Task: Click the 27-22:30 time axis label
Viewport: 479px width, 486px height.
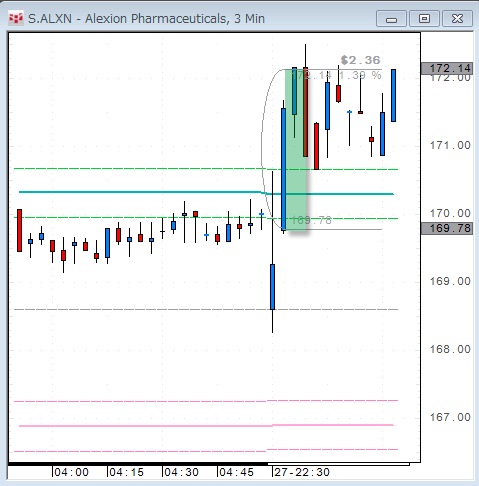Action: coord(302,472)
